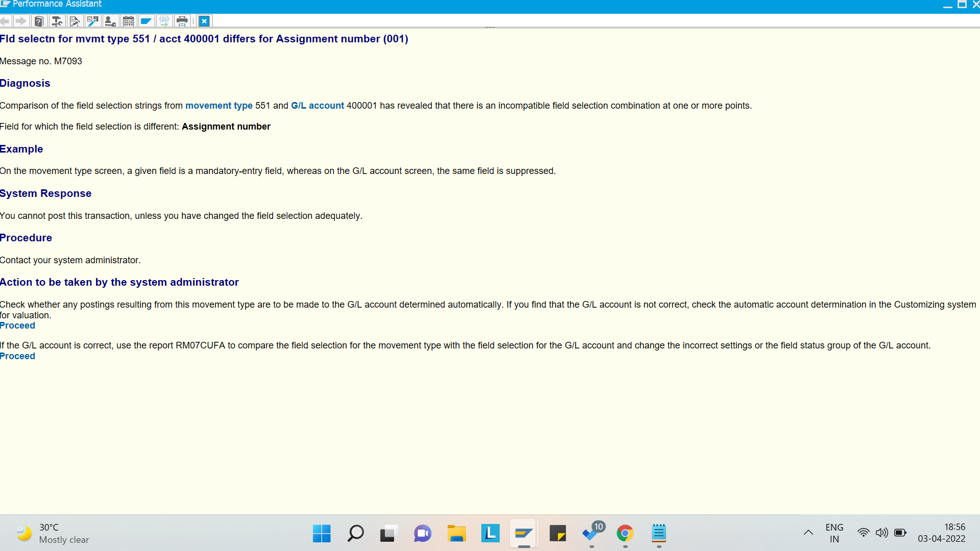
Task: Open Technical Information hammer-wrench icon
Action: [57, 21]
